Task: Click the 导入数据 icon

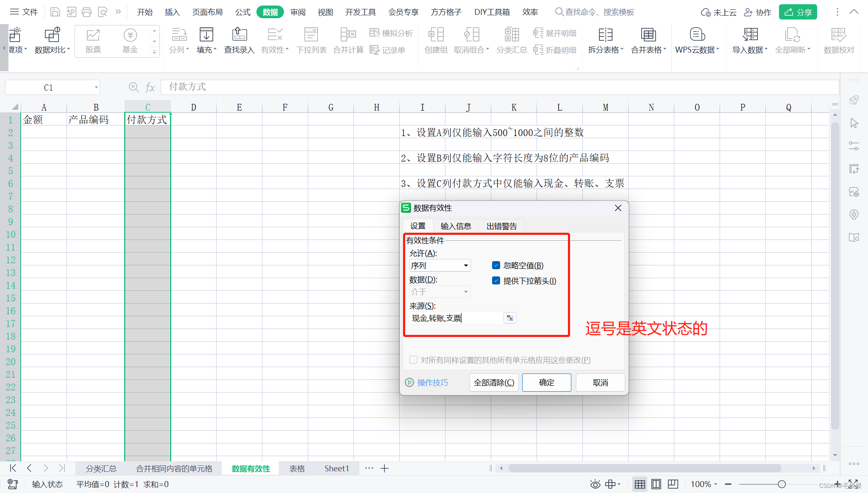Action: pos(750,40)
